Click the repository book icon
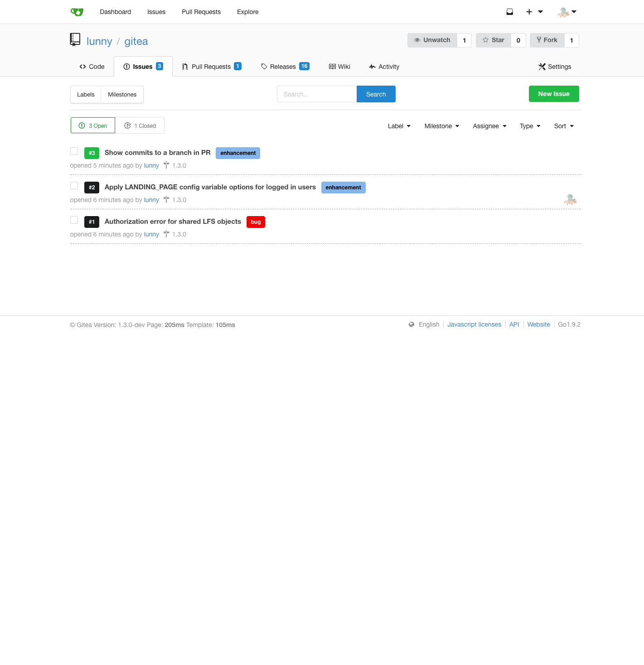The image size is (644, 665). click(x=75, y=40)
